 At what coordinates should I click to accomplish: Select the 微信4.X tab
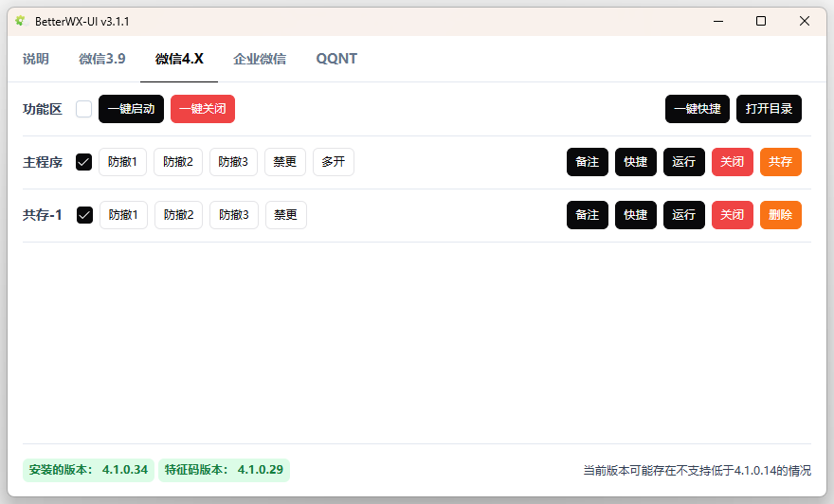click(x=179, y=59)
